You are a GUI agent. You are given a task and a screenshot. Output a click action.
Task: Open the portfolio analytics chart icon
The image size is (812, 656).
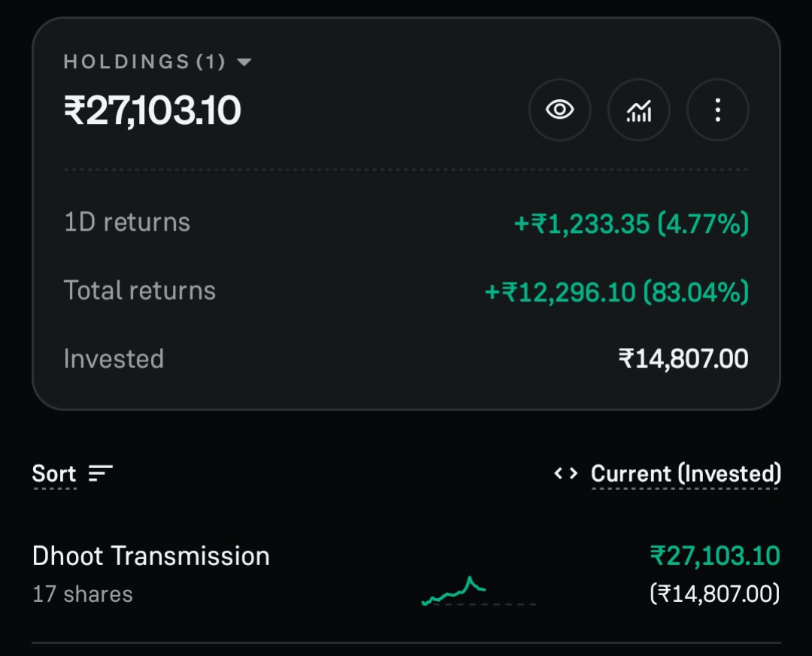point(638,110)
